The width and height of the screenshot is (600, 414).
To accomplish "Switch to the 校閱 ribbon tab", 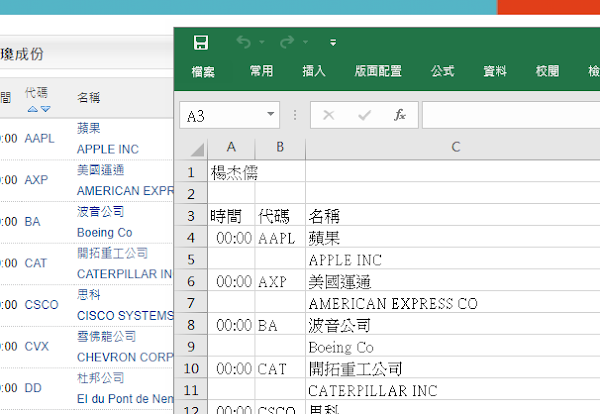I will click(x=547, y=71).
